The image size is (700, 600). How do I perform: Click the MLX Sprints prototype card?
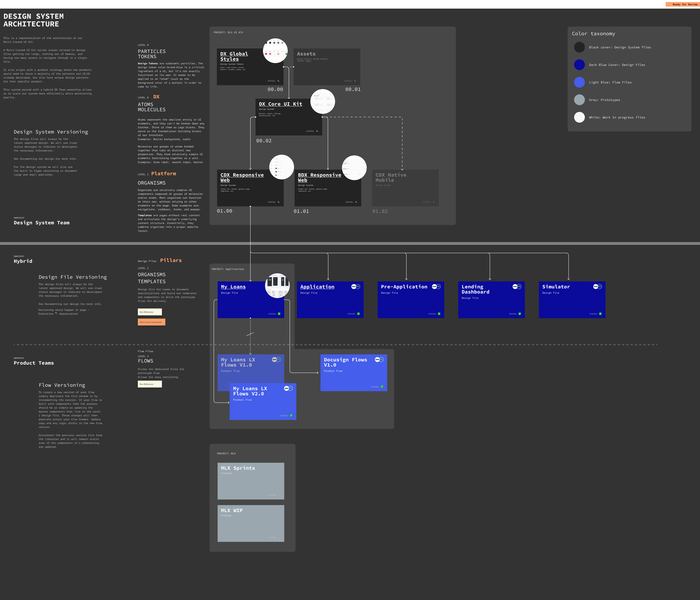pos(251,481)
